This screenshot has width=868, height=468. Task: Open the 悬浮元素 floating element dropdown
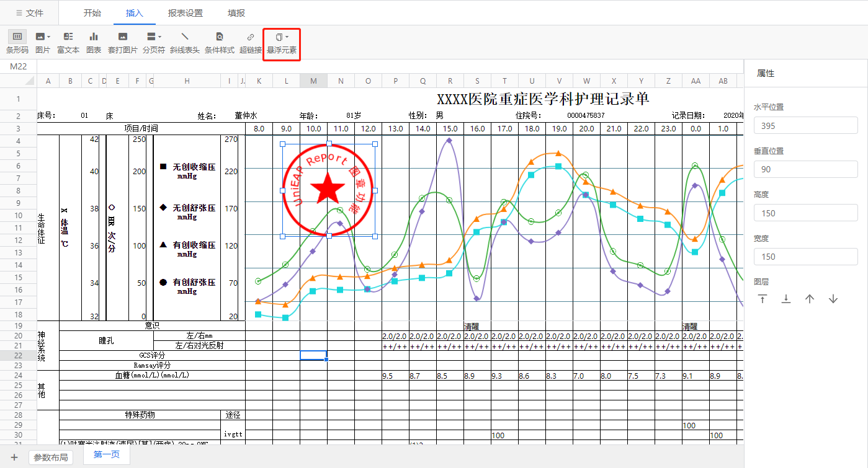tap(282, 43)
